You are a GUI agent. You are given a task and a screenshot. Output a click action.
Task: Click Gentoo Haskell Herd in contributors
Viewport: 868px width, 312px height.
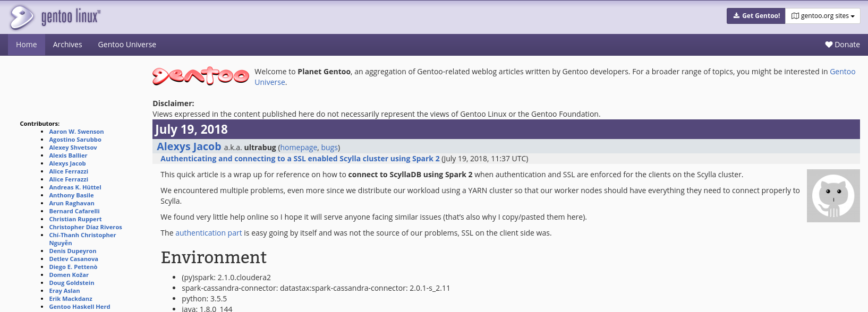(80, 307)
